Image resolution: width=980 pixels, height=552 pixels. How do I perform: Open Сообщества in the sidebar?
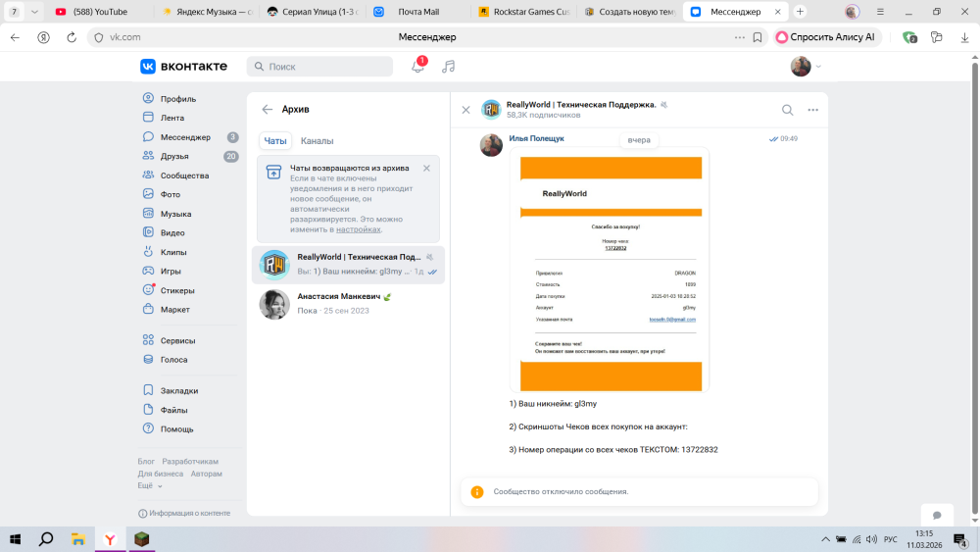[x=184, y=176]
